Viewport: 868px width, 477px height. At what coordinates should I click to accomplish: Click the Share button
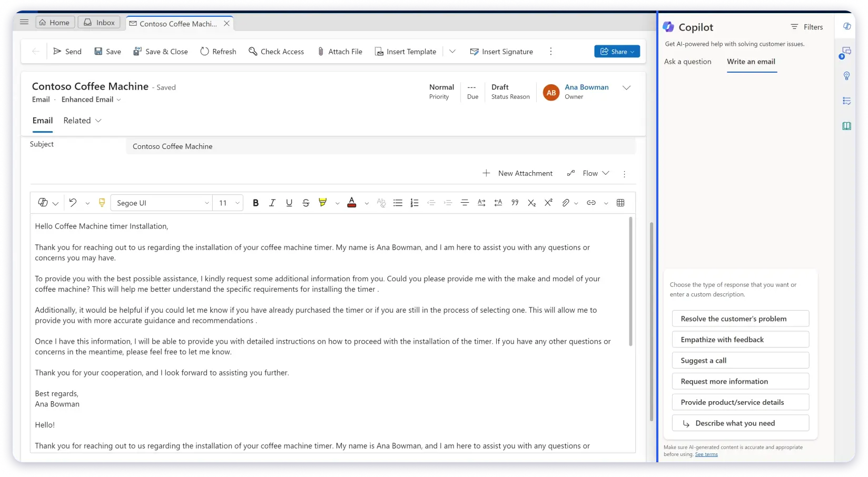[x=617, y=51]
